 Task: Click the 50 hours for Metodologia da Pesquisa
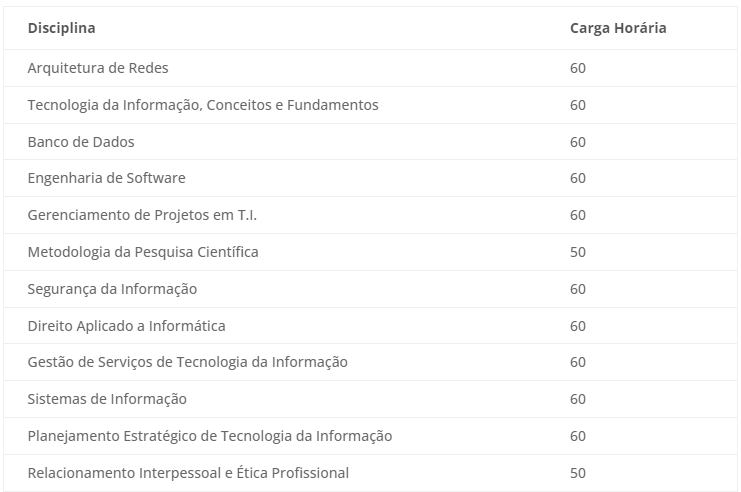click(577, 252)
